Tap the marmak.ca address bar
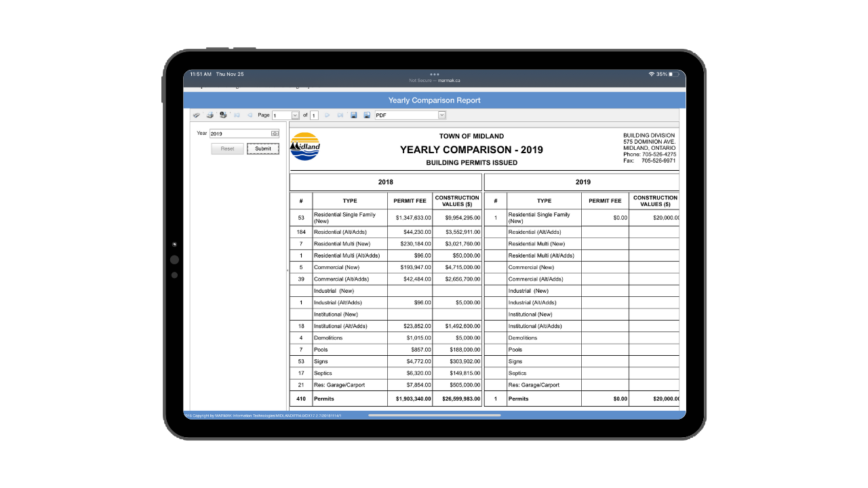Viewport: 868px width, 488px height. [434, 80]
